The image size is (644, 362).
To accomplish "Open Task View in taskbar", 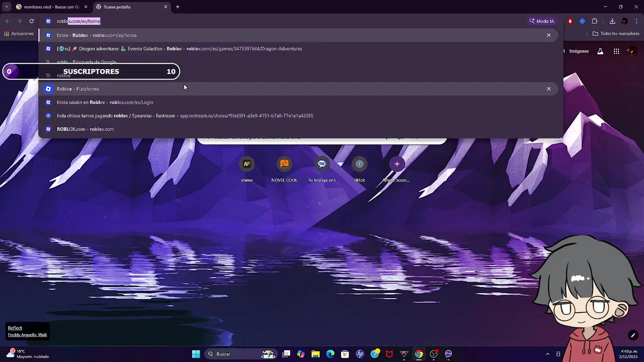I will [286, 354].
